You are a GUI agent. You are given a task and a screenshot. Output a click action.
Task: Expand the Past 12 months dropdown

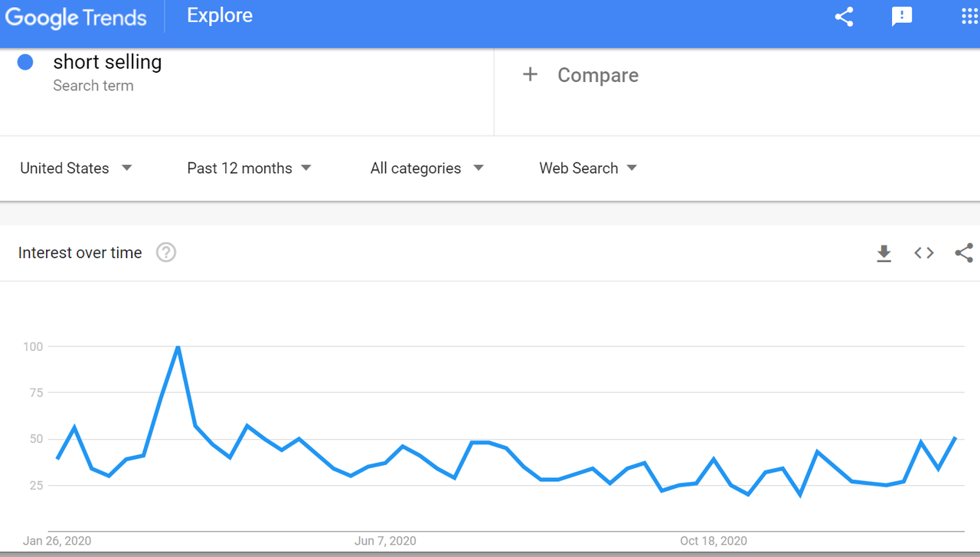249,169
